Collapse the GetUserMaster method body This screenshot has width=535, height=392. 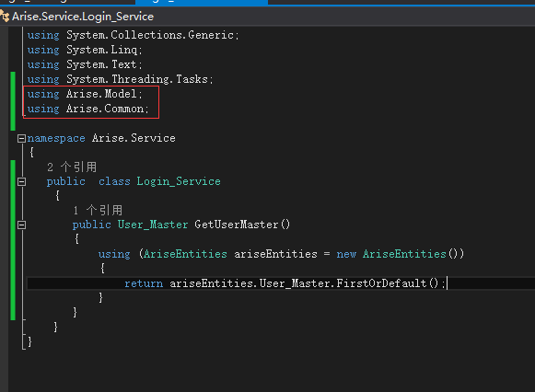coord(21,225)
